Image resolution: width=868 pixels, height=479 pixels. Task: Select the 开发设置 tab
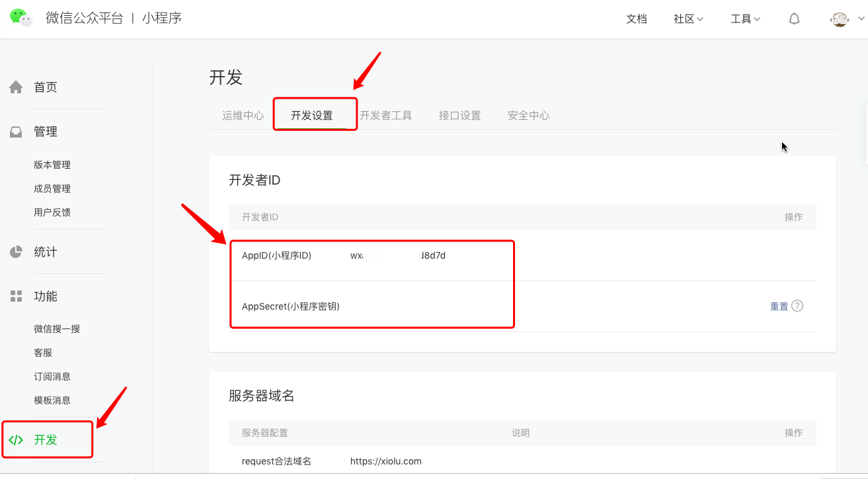312,115
